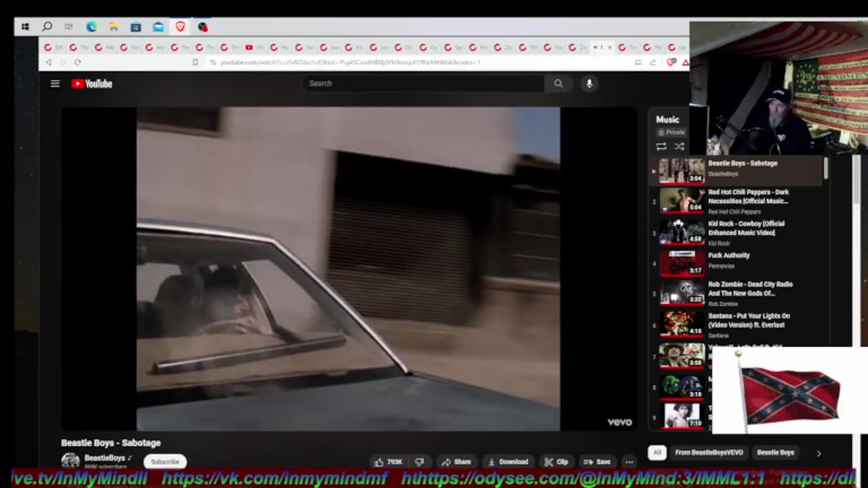
Task: Click the main video player
Action: (x=349, y=269)
